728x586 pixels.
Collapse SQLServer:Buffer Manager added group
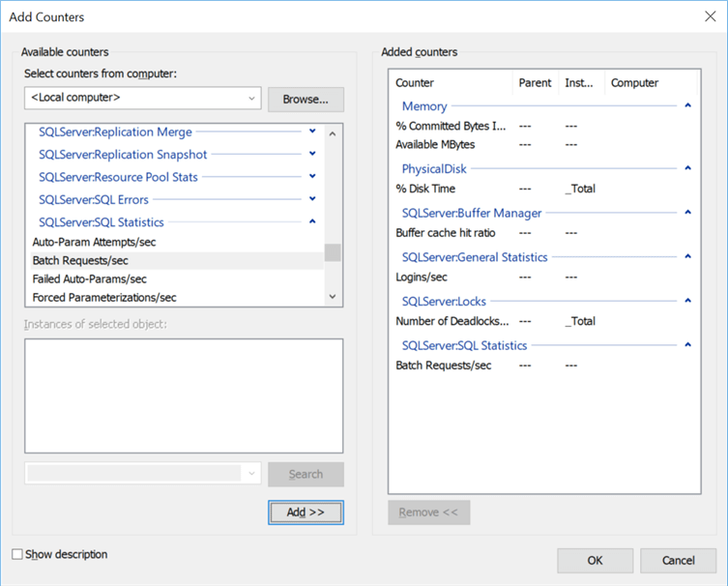coord(687,212)
